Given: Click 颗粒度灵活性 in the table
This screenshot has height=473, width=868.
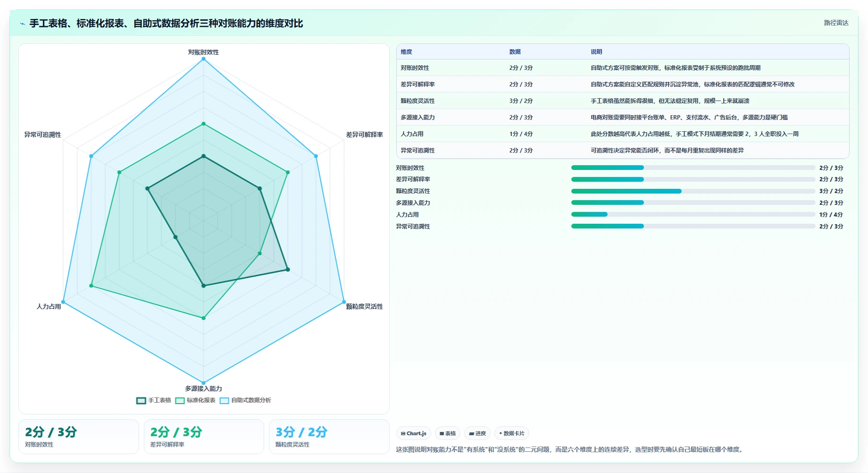Looking at the screenshot, I should pyautogui.click(x=417, y=101).
